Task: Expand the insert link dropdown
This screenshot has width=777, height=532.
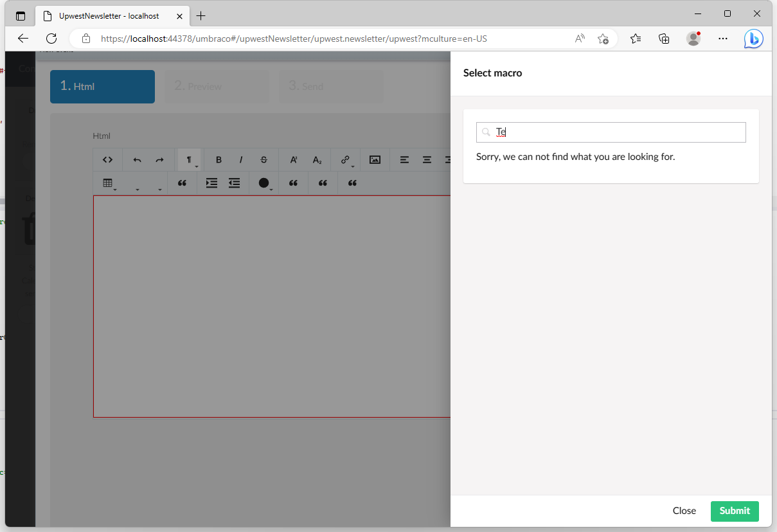Action: (x=347, y=160)
